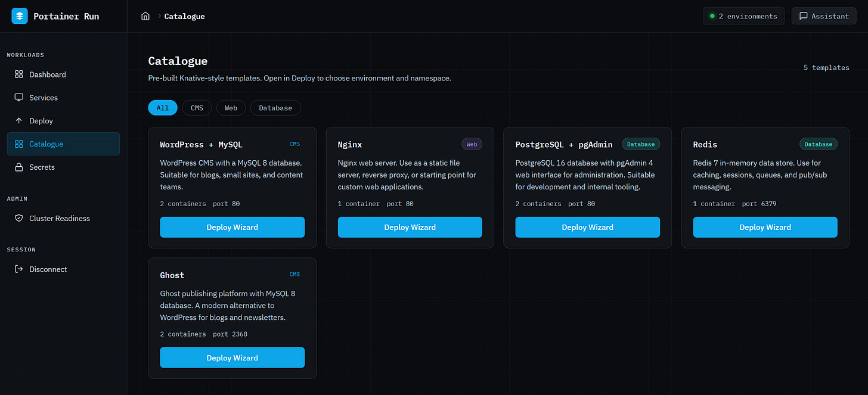Click the Services monitor icon in sidebar
Image resolution: width=868 pixels, height=395 pixels.
tap(19, 98)
